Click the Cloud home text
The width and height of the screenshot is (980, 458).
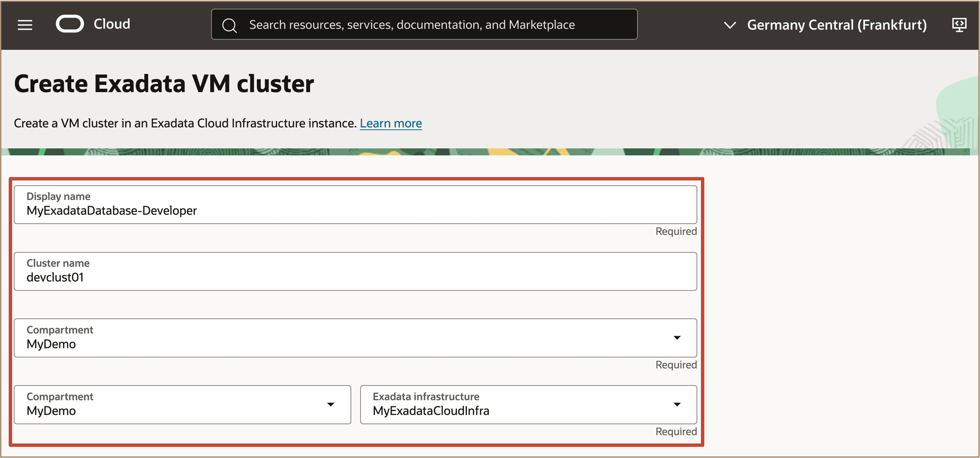click(112, 24)
